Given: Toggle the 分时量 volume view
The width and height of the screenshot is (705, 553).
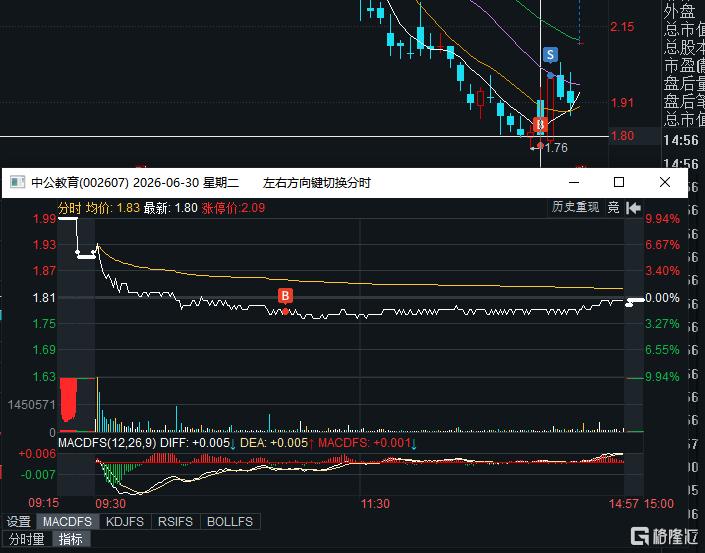Looking at the screenshot, I should tap(27, 539).
